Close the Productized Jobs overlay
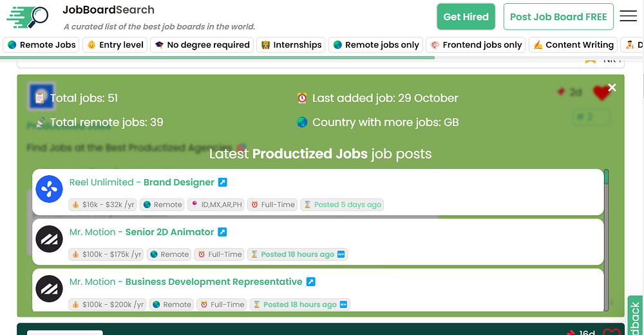Viewport: 644px width, 335px height. point(612,88)
